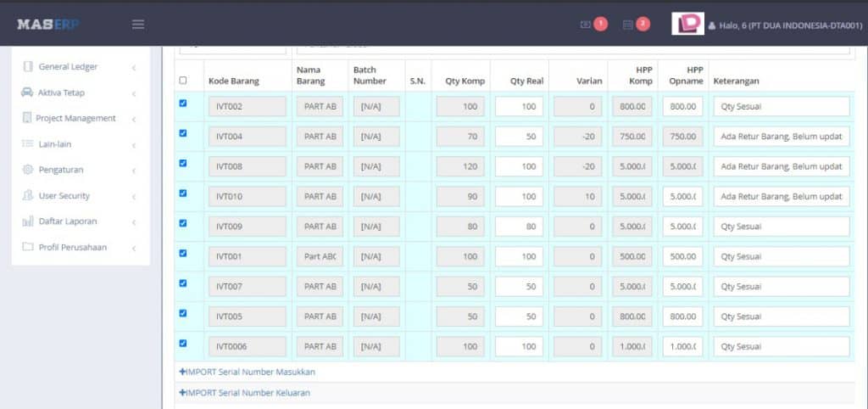This screenshot has height=409, width=868.
Task: Expand the Project Management menu chevron
Action: (x=134, y=119)
